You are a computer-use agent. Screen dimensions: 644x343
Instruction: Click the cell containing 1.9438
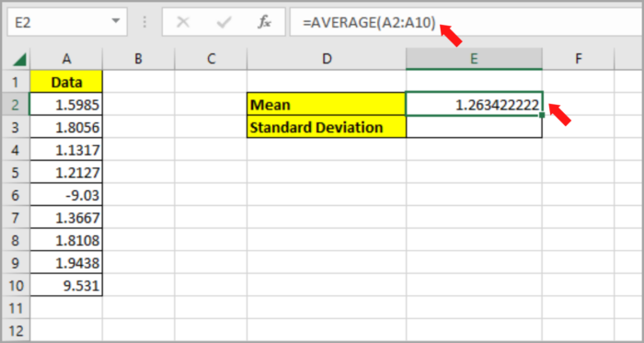[66, 263]
